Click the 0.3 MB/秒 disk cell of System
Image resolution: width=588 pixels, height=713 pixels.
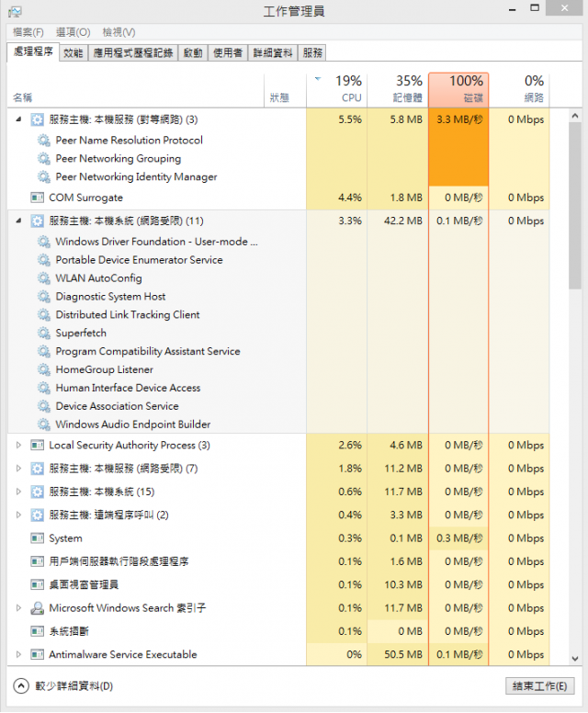(x=458, y=538)
